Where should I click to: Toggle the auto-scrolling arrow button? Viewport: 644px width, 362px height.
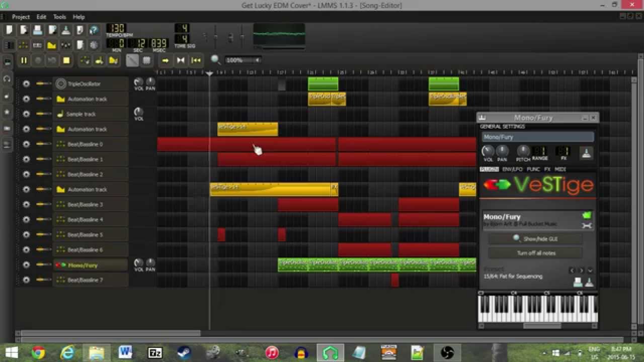165,60
